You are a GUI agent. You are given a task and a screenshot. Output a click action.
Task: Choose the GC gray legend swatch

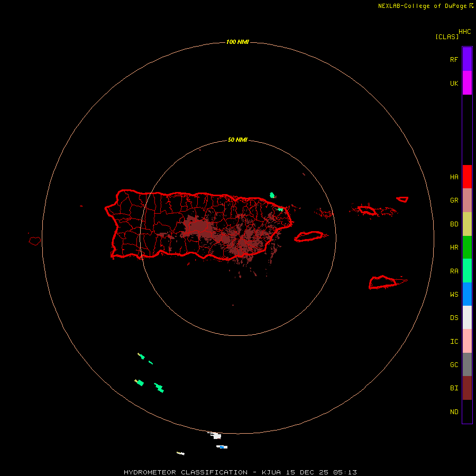(467, 364)
